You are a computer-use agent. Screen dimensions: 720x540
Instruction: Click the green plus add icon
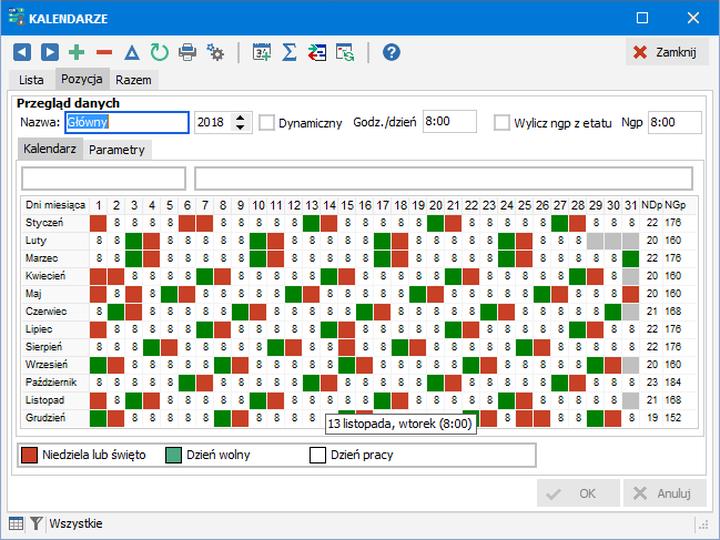pyautogui.click(x=77, y=53)
